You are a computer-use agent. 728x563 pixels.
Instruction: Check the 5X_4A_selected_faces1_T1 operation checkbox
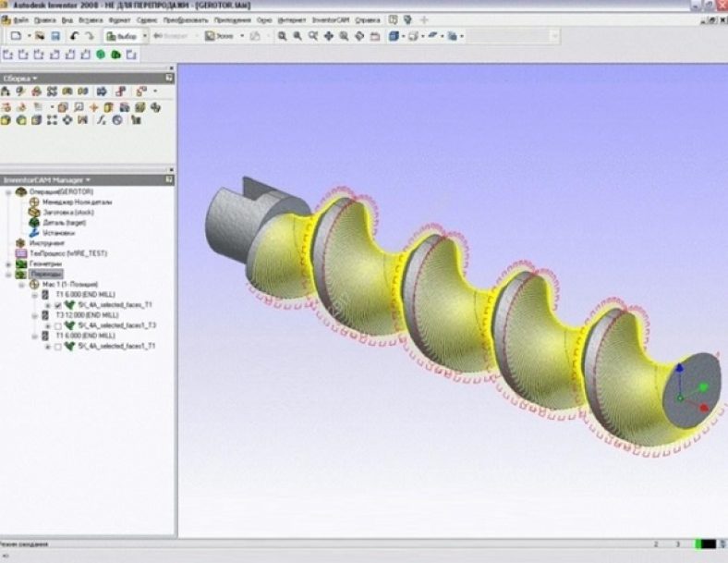tap(58, 346)
